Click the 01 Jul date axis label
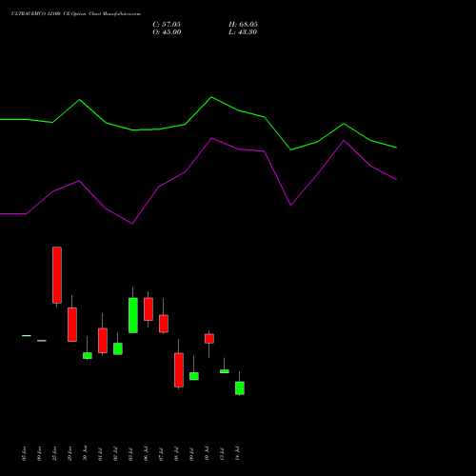476x476 pixels. coord(100,454)
